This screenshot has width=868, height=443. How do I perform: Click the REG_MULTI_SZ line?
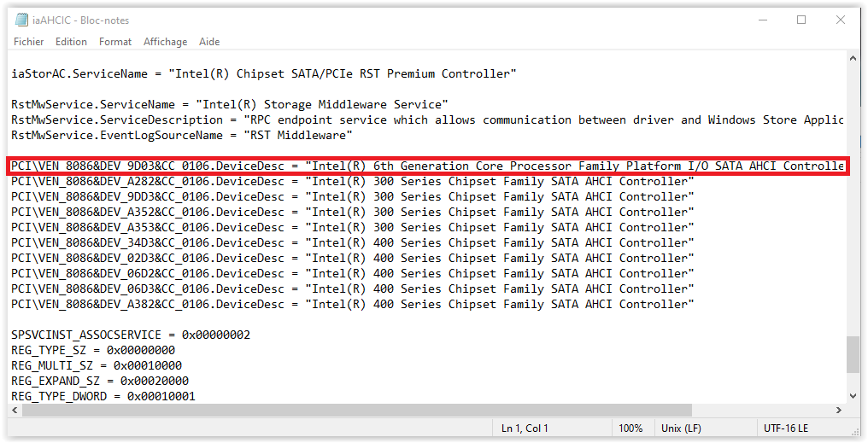97,365
